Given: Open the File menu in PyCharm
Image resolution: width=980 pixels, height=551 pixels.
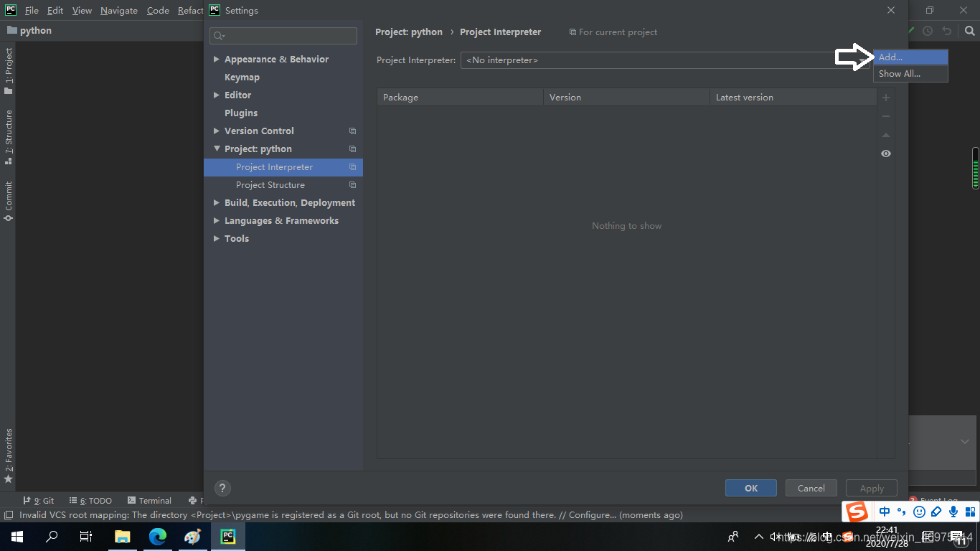Looking at the screenshot, I should pos(32,10).
